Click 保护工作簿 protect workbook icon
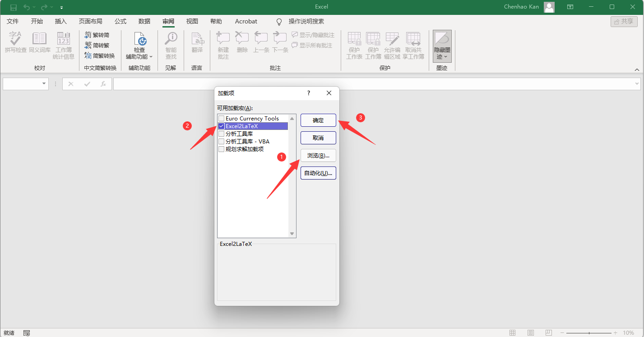 (x=373, y=46)
